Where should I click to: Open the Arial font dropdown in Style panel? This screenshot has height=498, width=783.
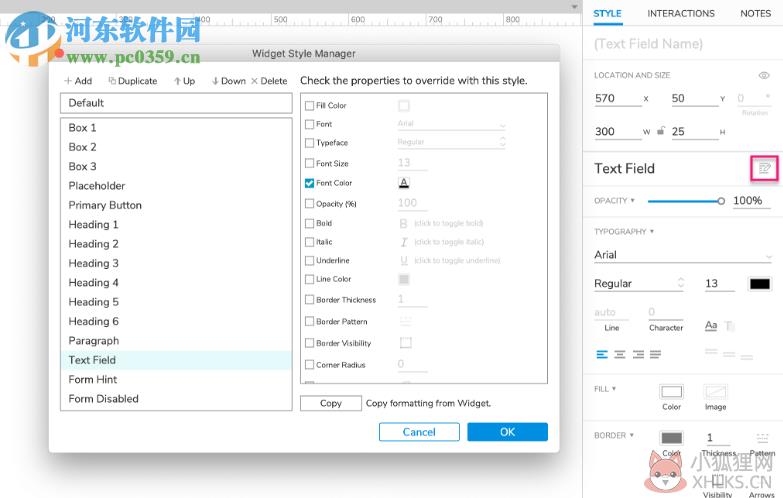(683, 255)
